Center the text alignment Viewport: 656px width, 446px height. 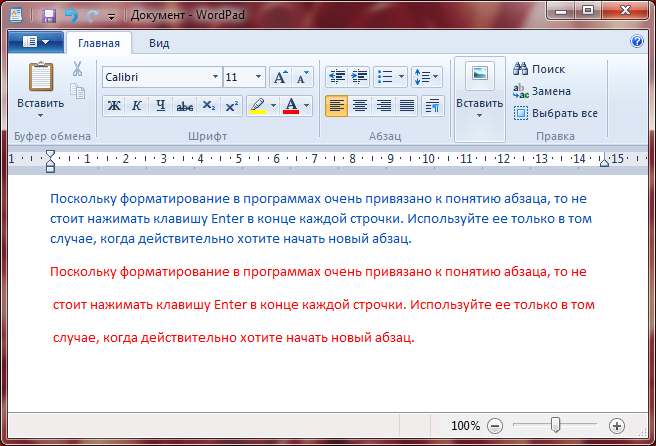(360, 106)
